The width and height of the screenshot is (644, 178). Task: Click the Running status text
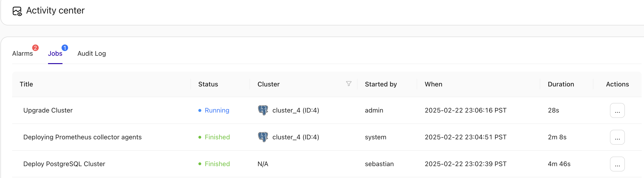pos(217,110)
